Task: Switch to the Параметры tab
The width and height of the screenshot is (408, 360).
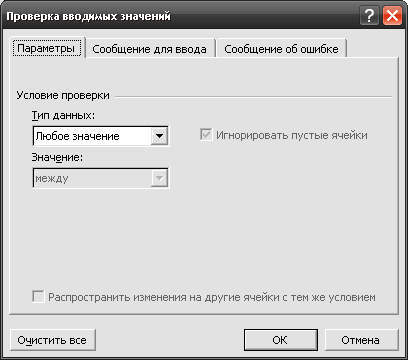Action: 47,48
